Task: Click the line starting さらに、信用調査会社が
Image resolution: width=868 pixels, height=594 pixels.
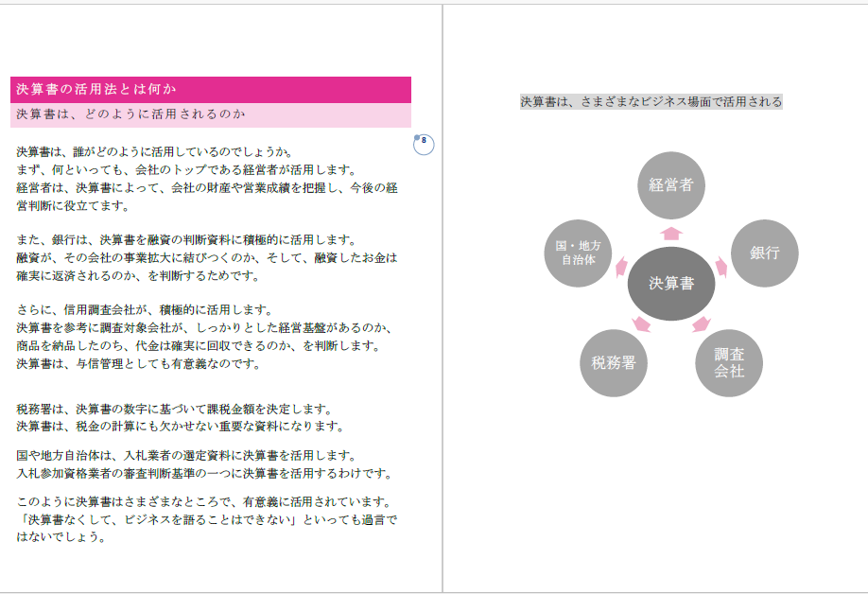Action: [x=145, y=309]
